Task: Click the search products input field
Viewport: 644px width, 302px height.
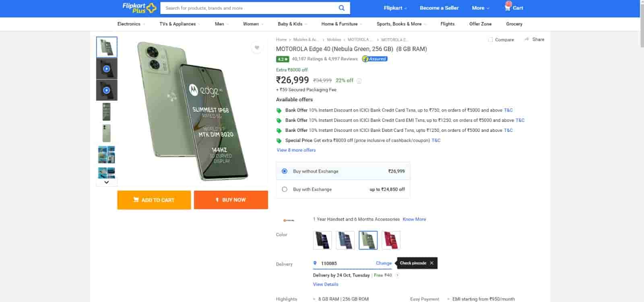Action: (x=250, y=8)
